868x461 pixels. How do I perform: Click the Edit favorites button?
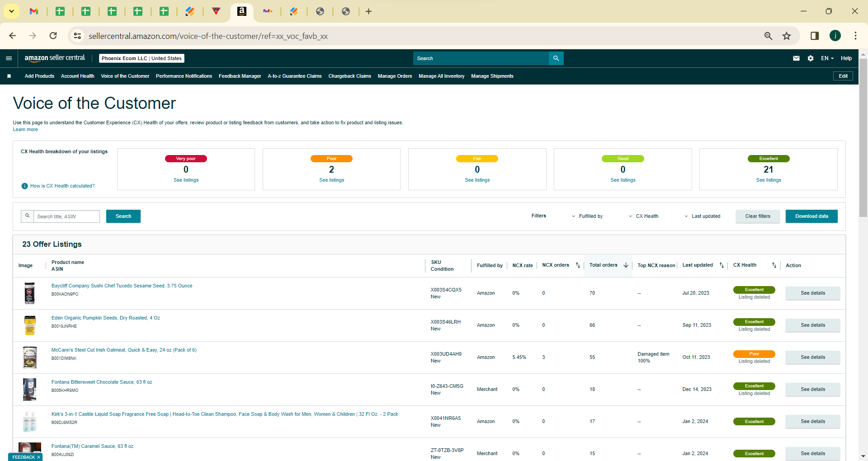coord(843,76)
